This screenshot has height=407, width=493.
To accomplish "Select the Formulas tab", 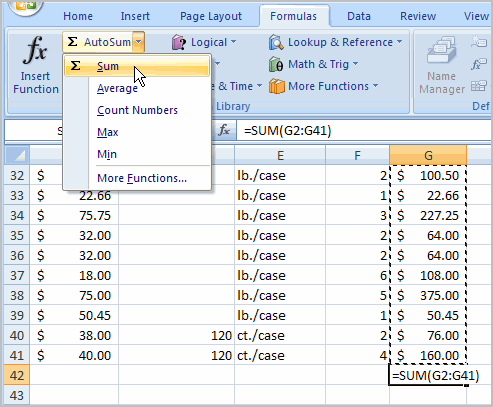I will [x=293, y=16].
